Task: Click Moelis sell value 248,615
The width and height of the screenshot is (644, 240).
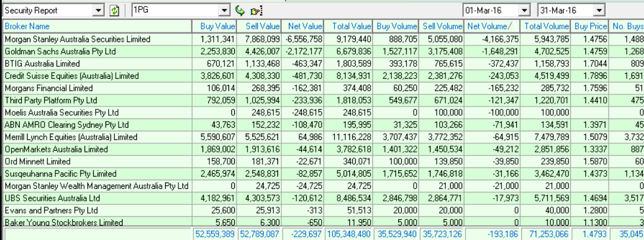Action: pos(266,113)
